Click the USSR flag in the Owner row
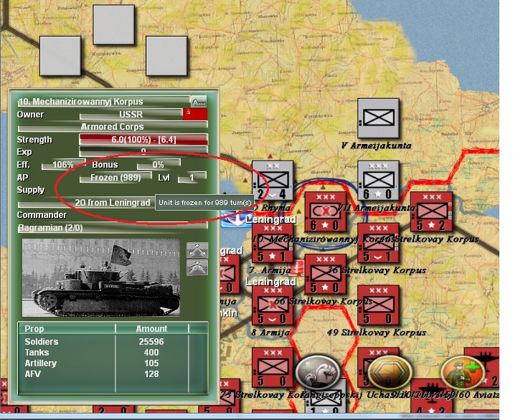513x420 pixels. pos(194,115)
